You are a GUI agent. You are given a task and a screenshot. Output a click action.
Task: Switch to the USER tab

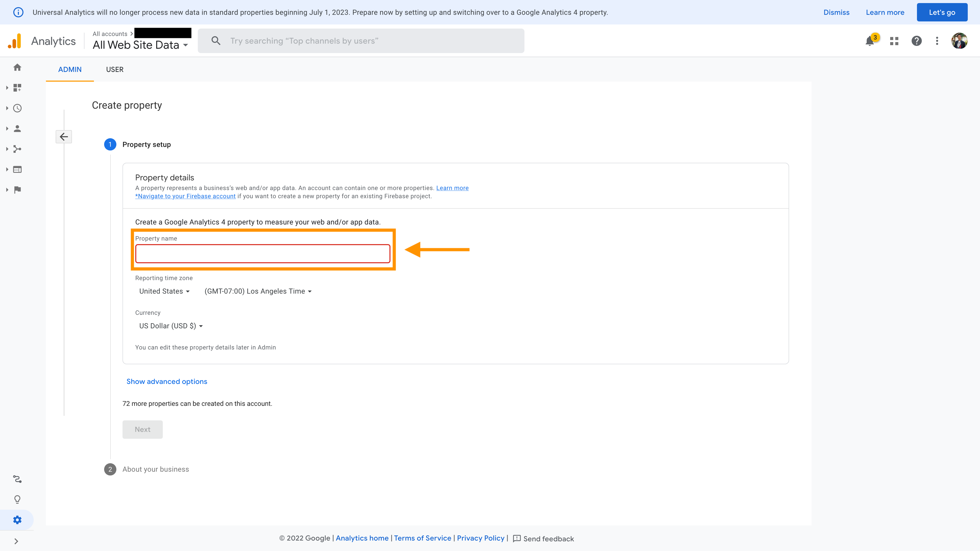[115, 70]
